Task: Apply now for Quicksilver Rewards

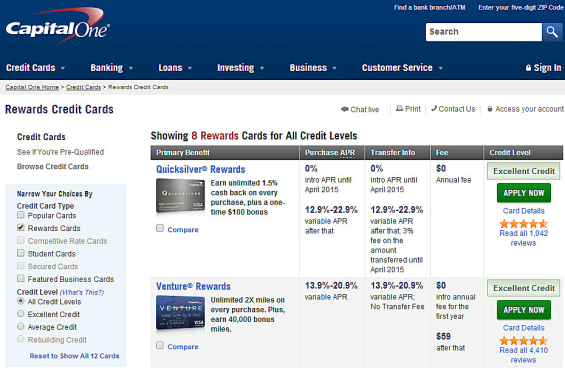Action: [x=524, y=193]
